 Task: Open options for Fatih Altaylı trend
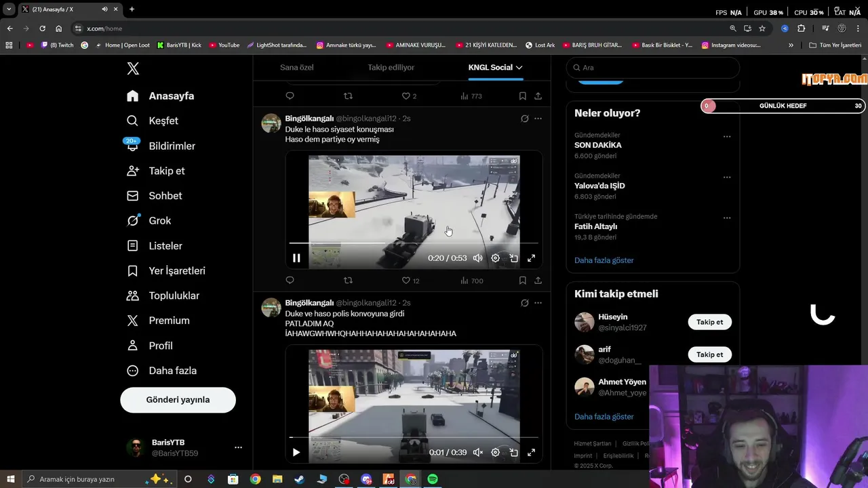click(x=727, y=218)
